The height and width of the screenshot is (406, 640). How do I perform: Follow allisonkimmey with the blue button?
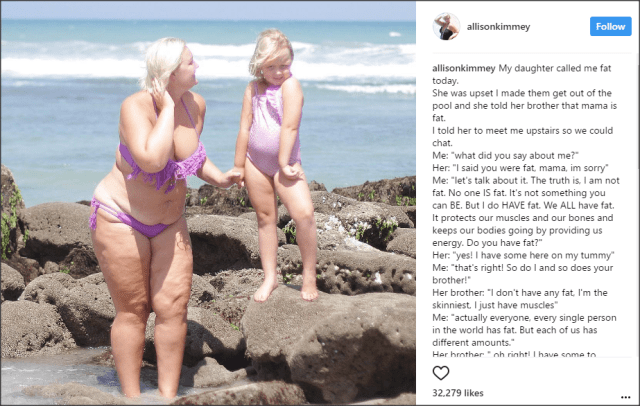point(610,27)
